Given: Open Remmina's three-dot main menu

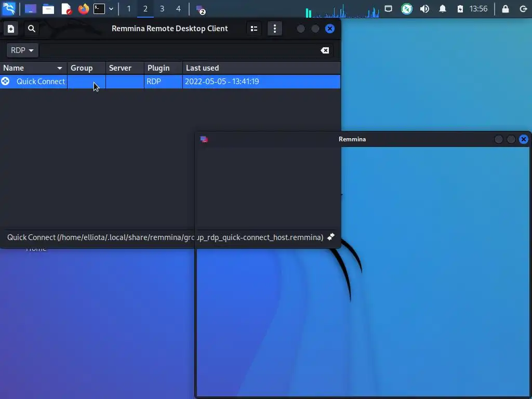Looking at the screenshot, I should pyautogui.click(x=275, y=29).
